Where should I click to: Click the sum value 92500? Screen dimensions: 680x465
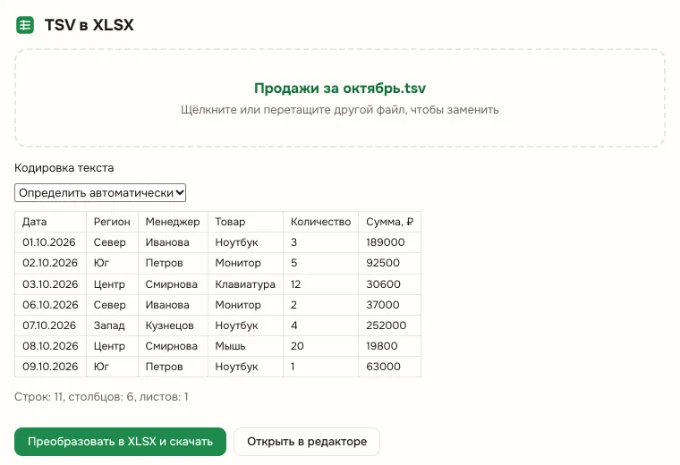click(390, 263)
